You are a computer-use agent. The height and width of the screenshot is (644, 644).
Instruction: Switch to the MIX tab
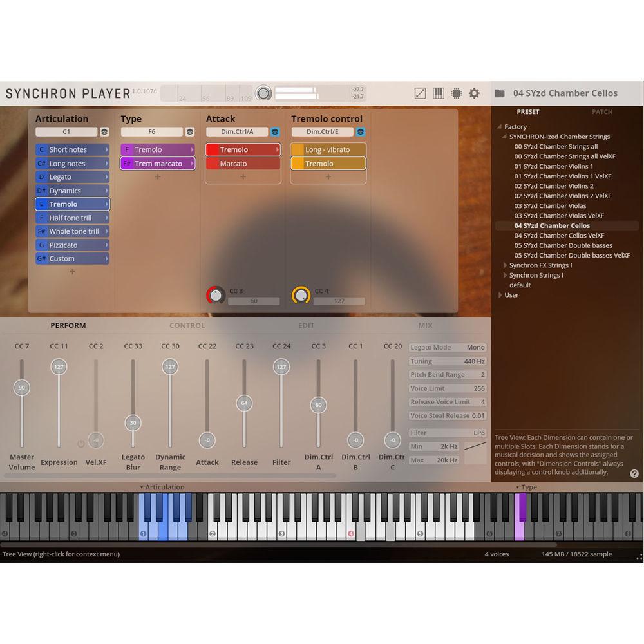(x=424, y=325)
